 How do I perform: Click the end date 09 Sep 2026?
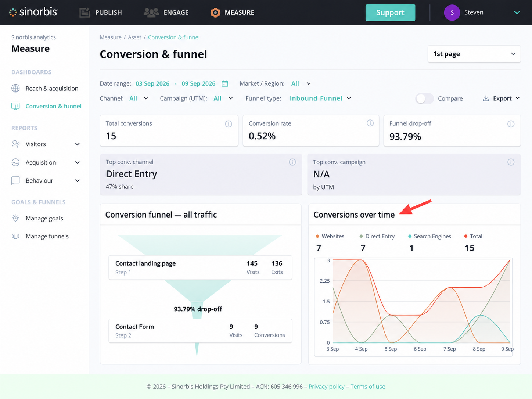click(x=198, y=83)
